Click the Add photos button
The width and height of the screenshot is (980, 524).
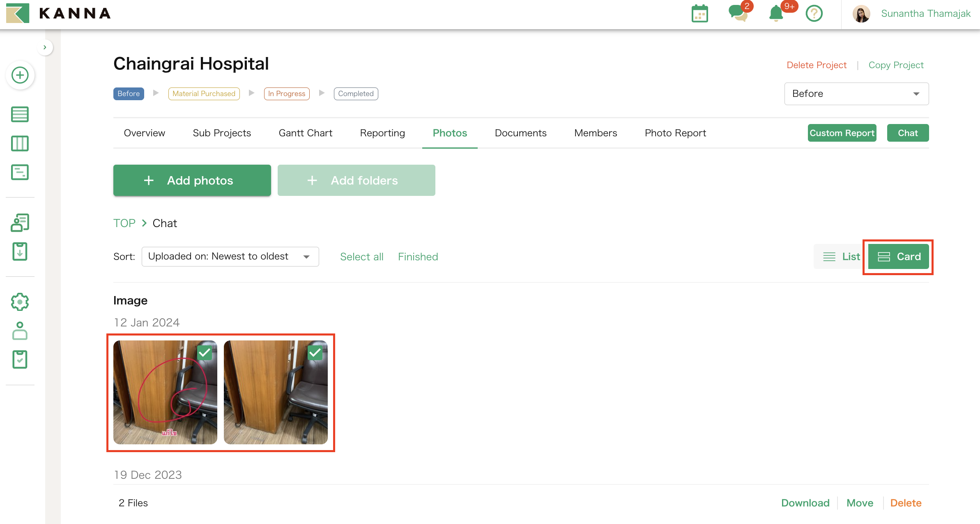pos(192,180)
